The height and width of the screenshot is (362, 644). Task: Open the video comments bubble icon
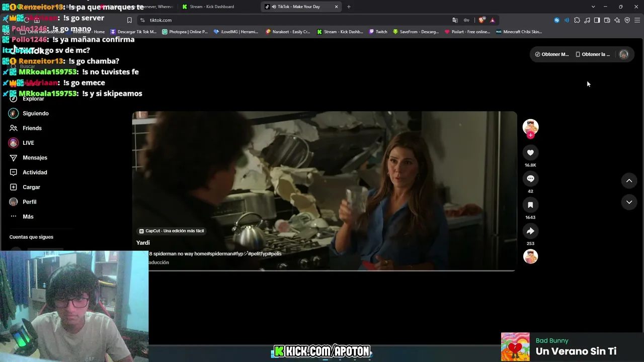(530, 178)
